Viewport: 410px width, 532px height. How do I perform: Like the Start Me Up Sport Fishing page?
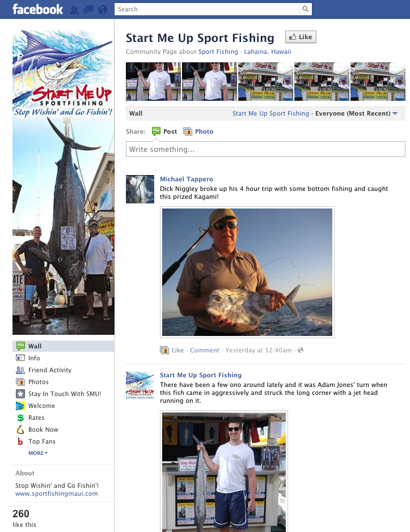[x=301, y=37]
